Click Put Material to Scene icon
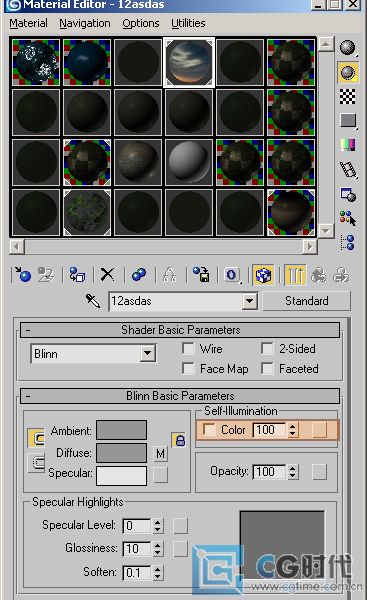 click(46, 274)
